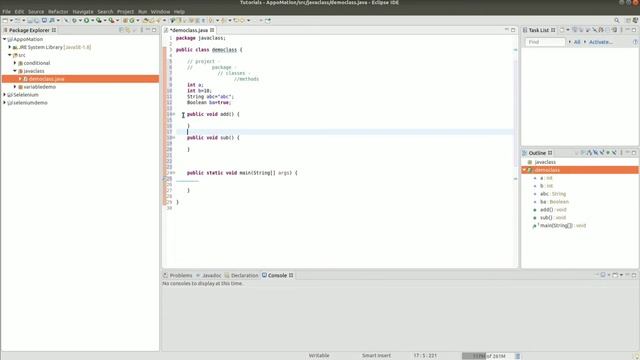Switch to the Declaration tab
This screenshot has height=360, width=640.
241,276
